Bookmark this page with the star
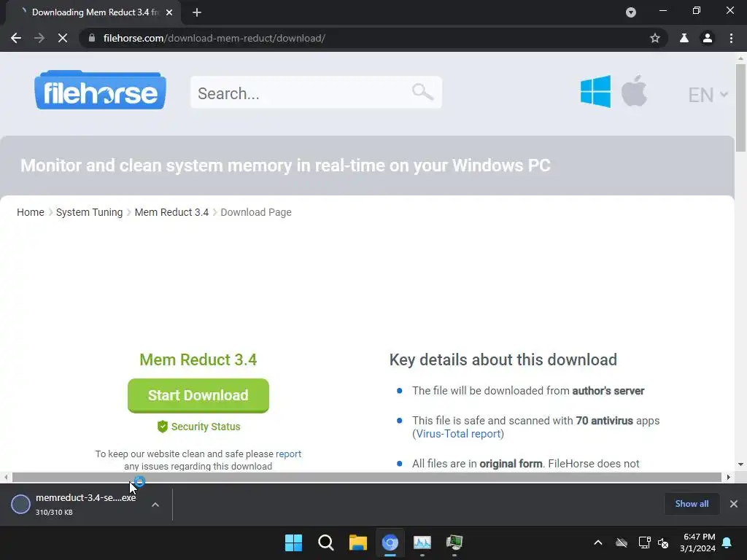Viewport: 747px width, 560px height. tap(655, 38)
